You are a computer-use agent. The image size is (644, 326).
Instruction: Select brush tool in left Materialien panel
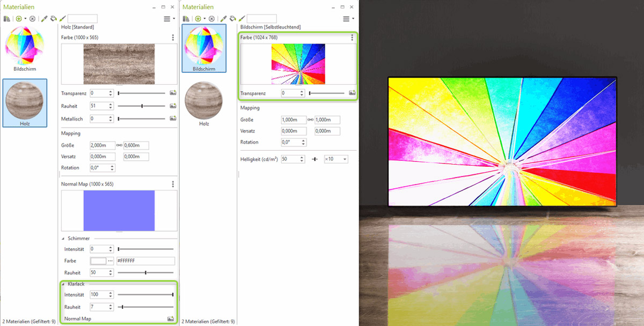[63, 19]
